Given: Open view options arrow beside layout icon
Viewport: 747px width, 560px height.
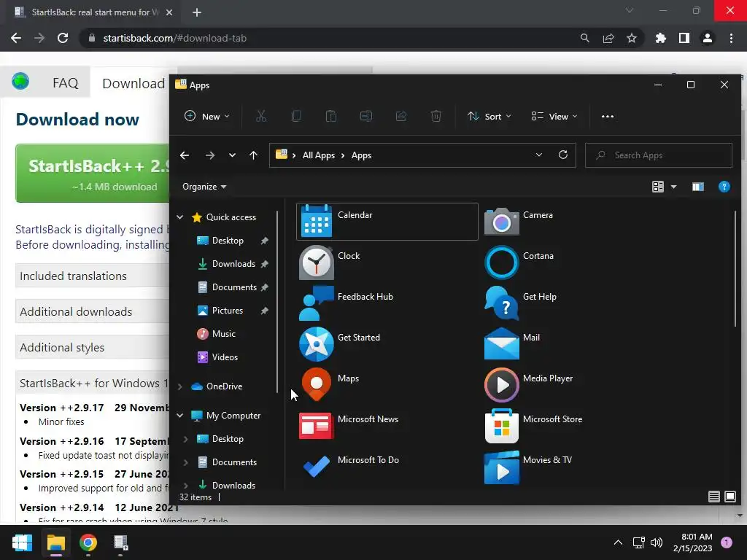Looking at the screenshot, I should coord(673,187).
